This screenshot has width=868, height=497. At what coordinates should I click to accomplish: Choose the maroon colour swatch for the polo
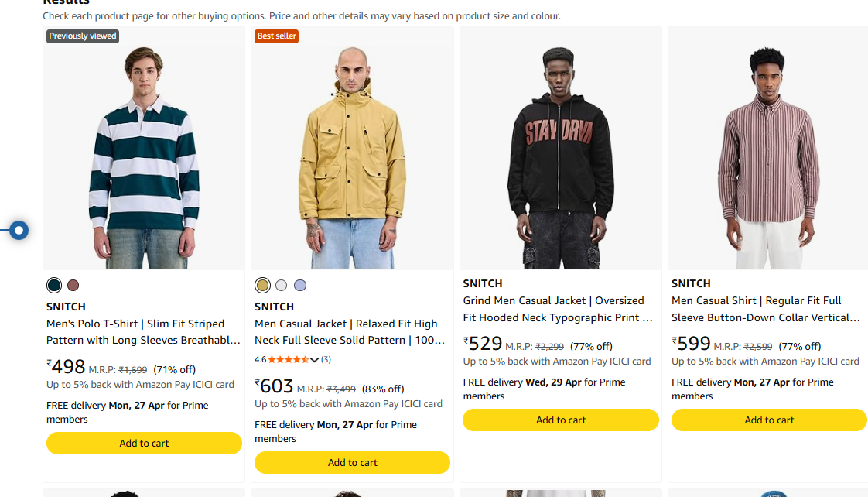click(x=73, y=285)
